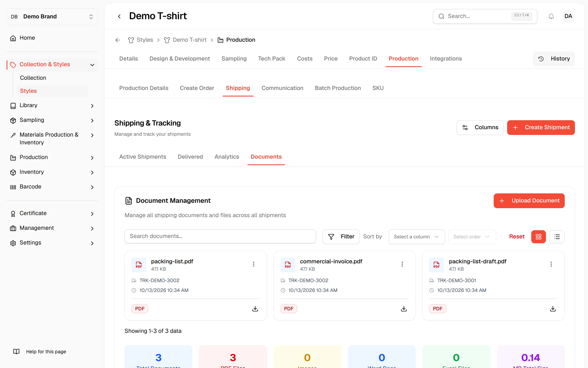Viewport: 588px width, 368px height.
Task: Click the packing-list.pdf PDF file icon
Action: [x=139, y=265]
